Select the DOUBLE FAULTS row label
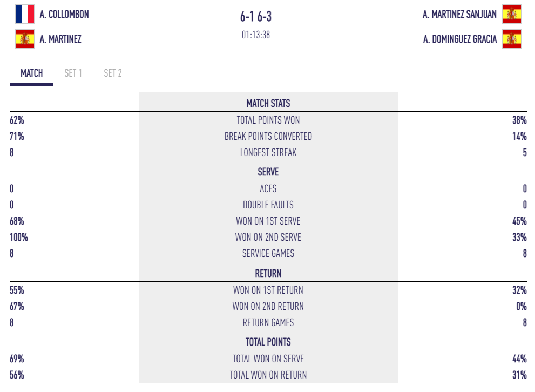535x392 pixels. pyautogui.click(x=268, y=205)
